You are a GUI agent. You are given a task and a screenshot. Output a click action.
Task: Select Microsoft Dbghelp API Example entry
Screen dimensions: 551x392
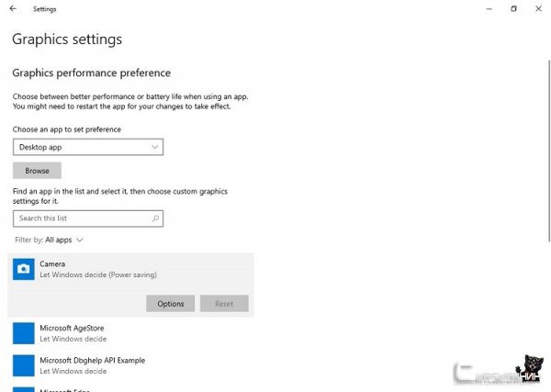coord(130,365)
